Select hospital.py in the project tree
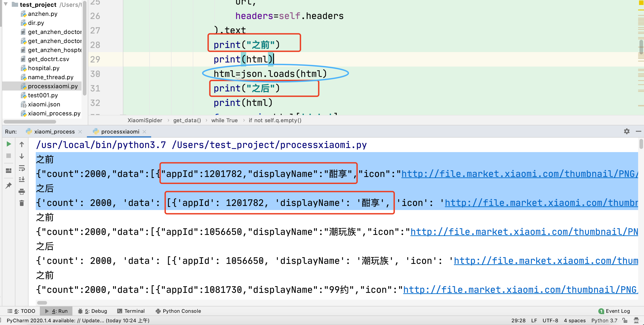This screenshot has height=325, width=644. click(44, 68)
